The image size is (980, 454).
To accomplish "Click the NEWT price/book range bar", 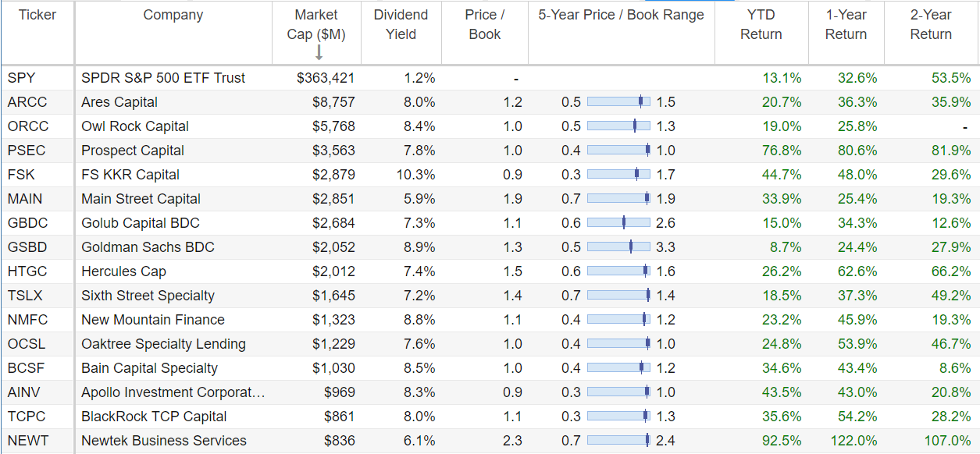I will pos(618,440).
